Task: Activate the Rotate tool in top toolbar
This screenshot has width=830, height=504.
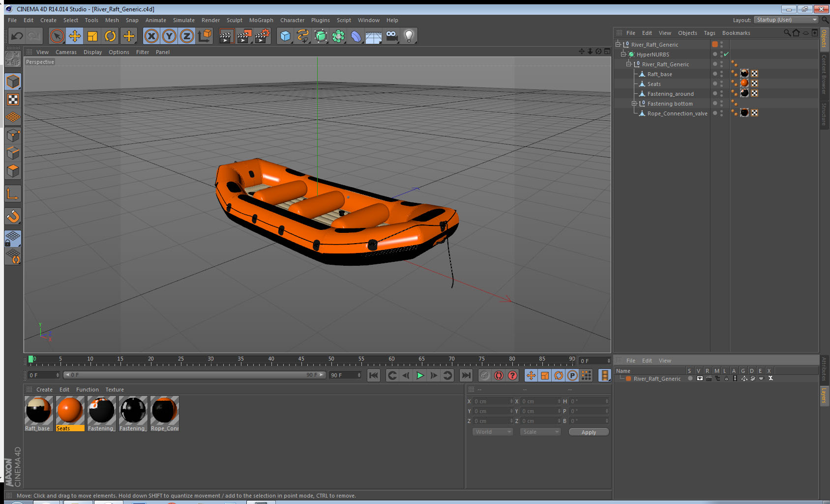Action: coord(110,36)
